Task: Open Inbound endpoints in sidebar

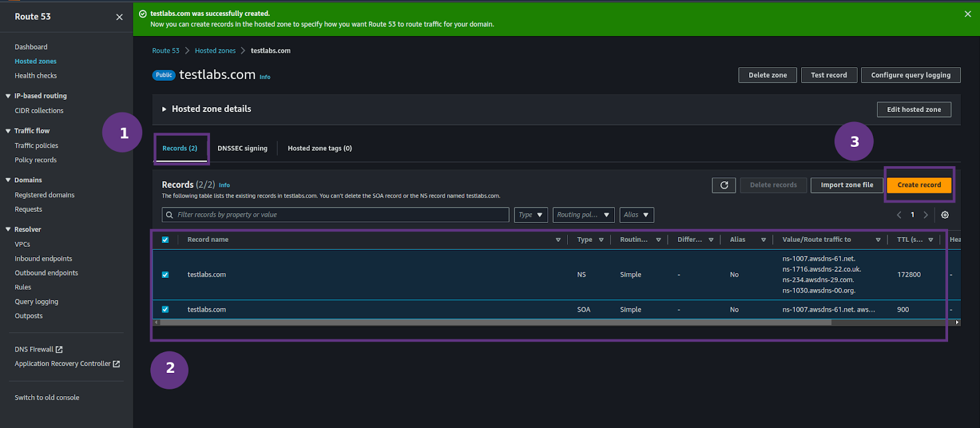Action: (x=43, y=259)
